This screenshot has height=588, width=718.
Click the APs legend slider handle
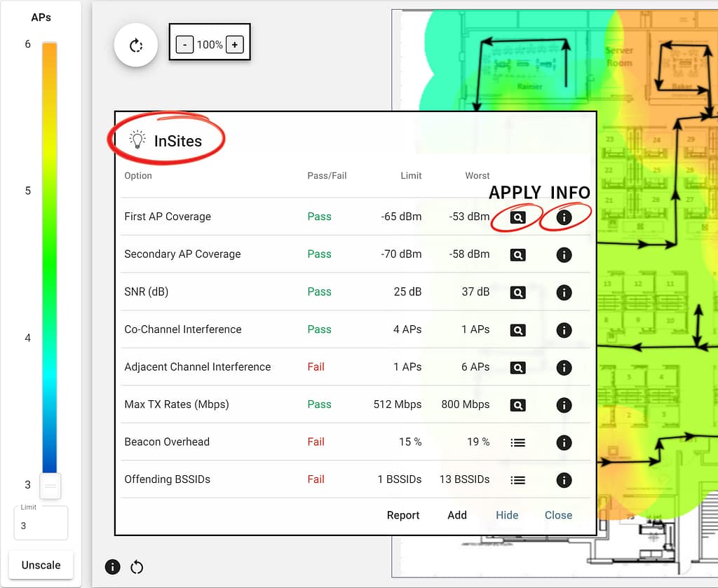[50, 485]
